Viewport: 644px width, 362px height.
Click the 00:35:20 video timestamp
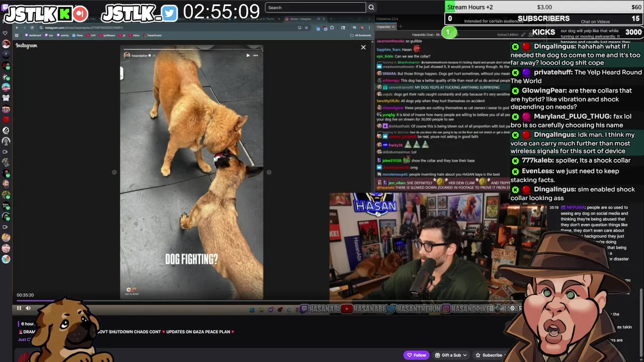click(25, 295)
